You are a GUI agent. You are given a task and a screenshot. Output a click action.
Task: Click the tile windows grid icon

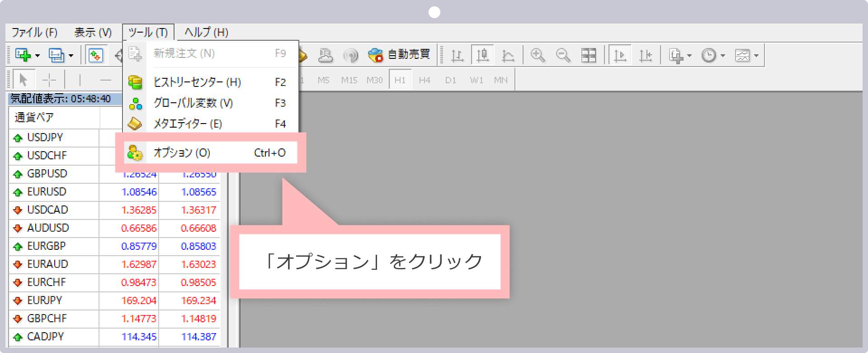pyautogui.click(x=589, y=55)
